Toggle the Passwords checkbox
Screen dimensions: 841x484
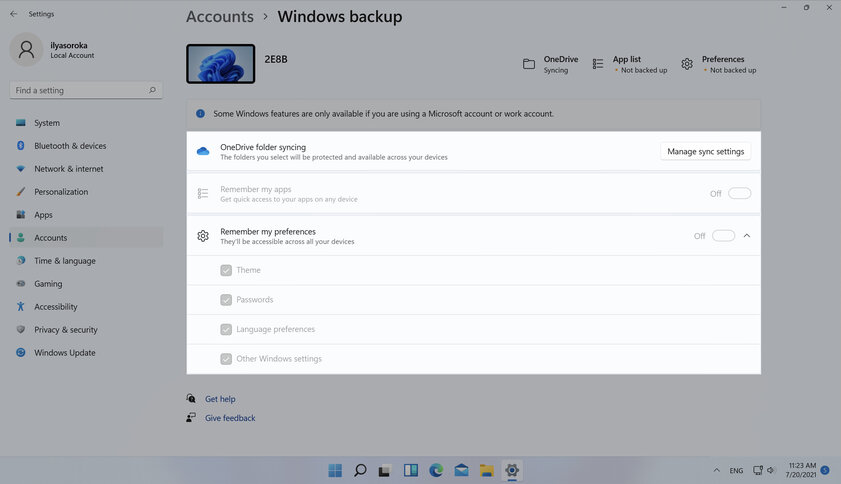coord(226,299)
